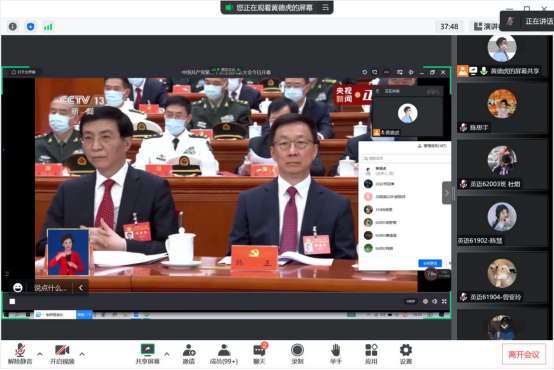Open the Share Screen option
Viewport: 554px width, 370px height.
coord(147,353)
